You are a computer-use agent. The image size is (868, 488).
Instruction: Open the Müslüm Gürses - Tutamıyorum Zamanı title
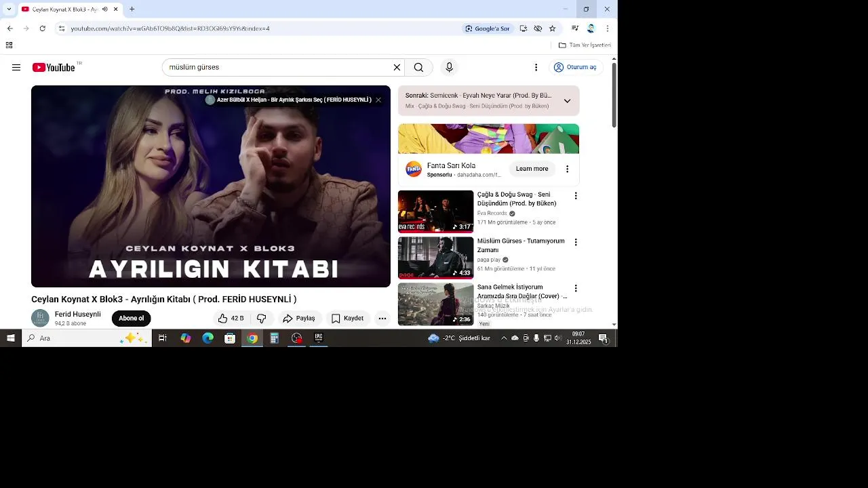(521, 245)
